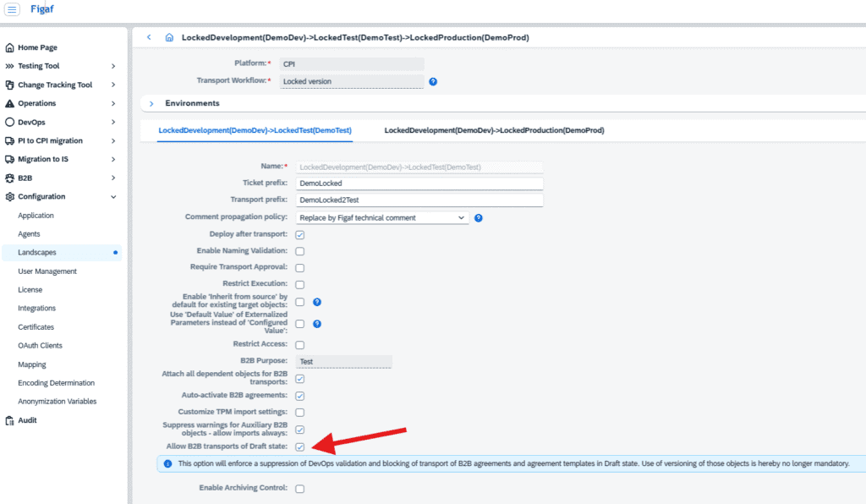
Task: Select LockedDevelopment->LockedProduction tab
Action: click(494, 130)
